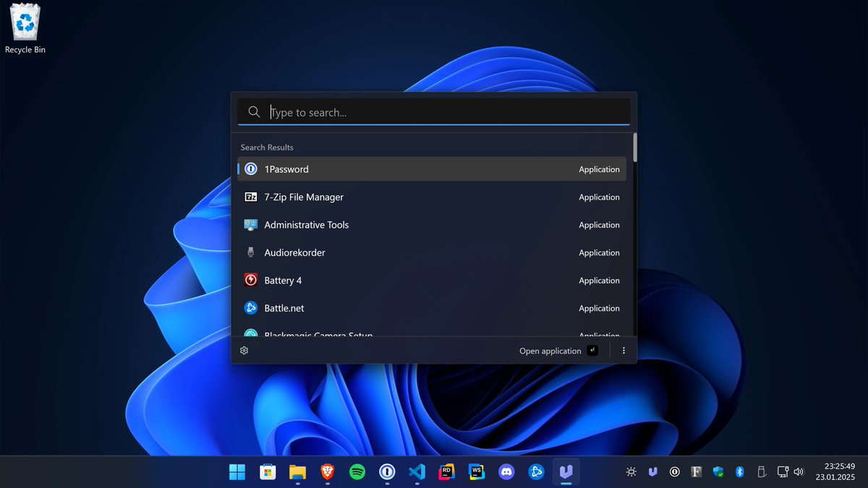This screenshot has height=488, width=868.
Task: Launch Microsoft Store from the taskbar
Action: (268, 472)
